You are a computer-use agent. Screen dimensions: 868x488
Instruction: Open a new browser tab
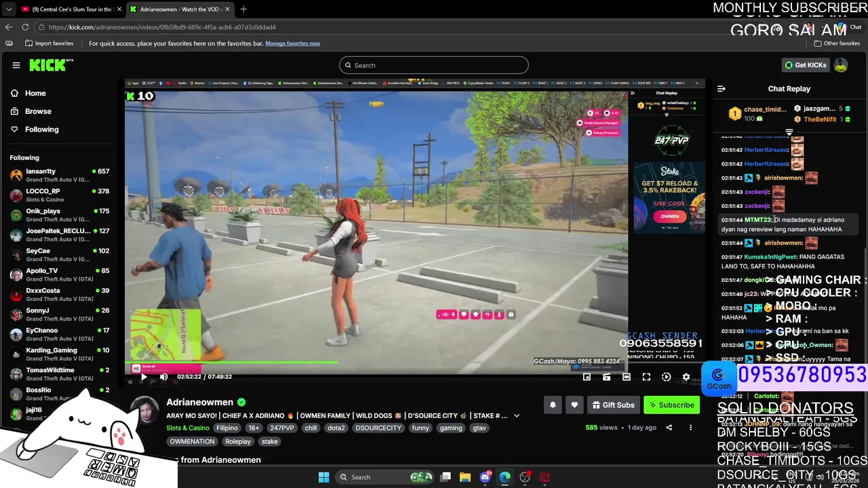coord(243,9)
